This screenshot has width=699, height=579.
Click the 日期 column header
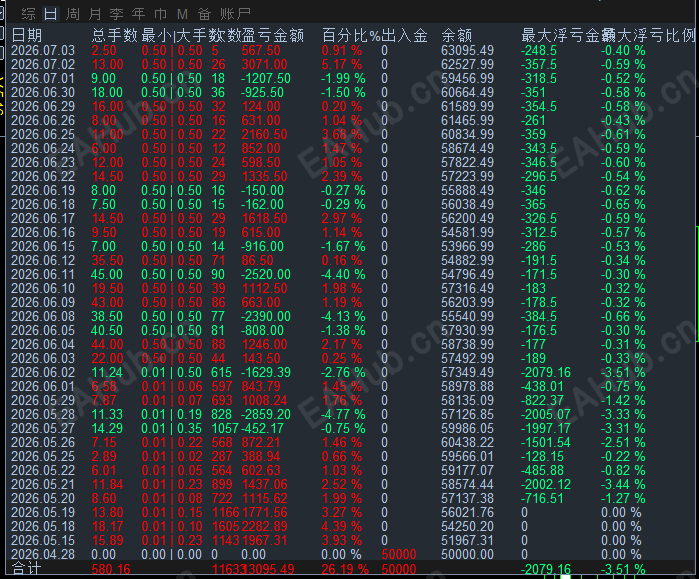click(26, 35)
